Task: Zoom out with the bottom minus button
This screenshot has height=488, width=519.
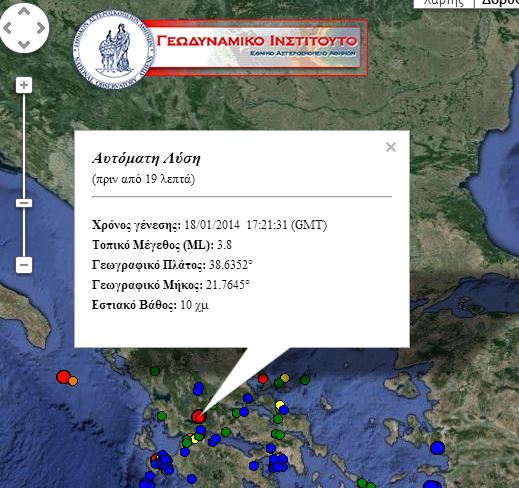Action: pos(24,265)
